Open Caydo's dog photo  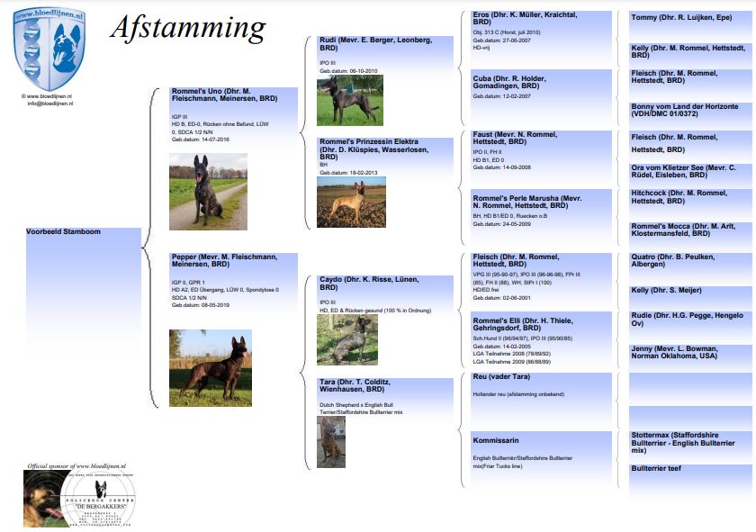(346, 339)
